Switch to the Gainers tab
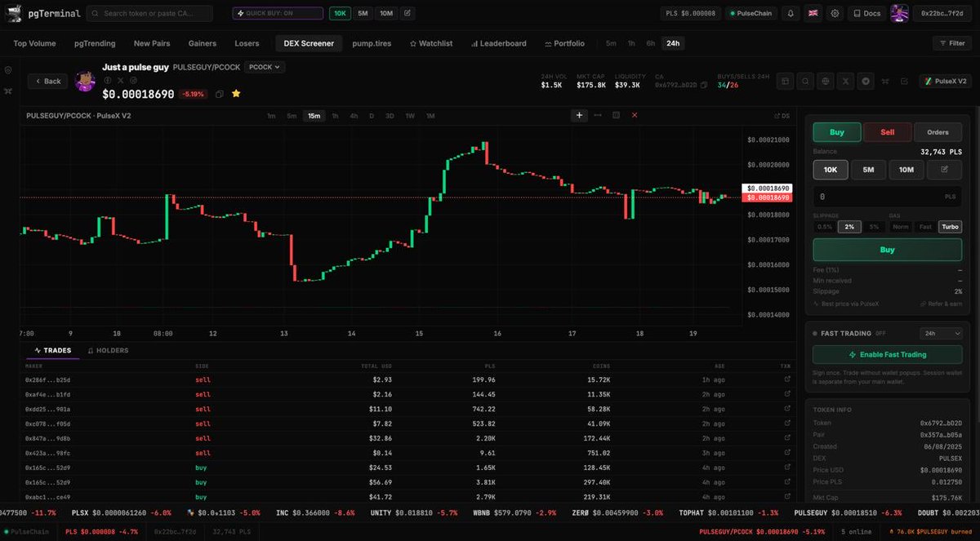980x541 pixels. click(203, 43)
